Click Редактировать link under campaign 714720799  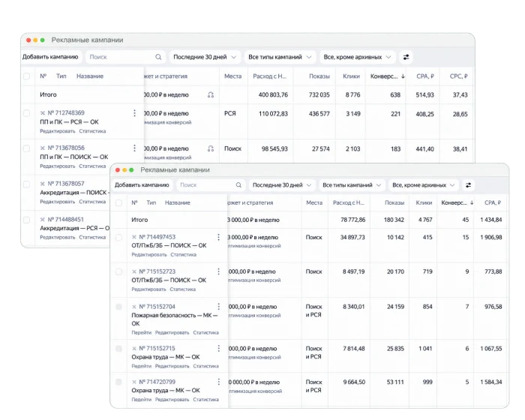[172, 400]
